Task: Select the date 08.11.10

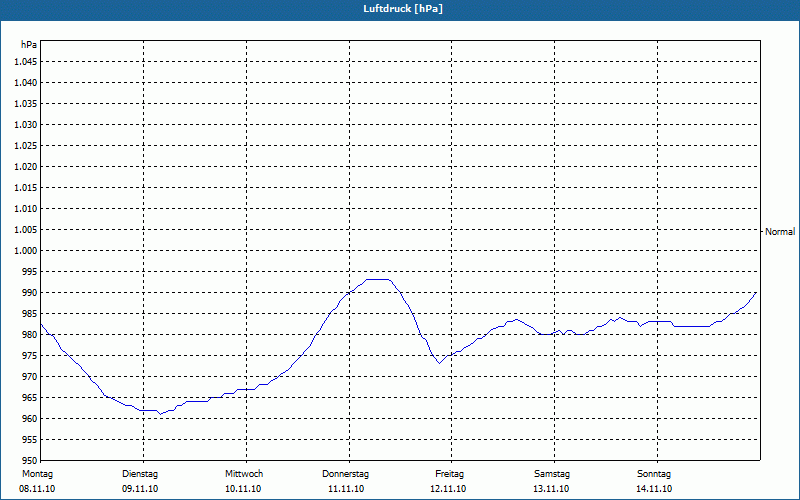Action: tap(37, 489)
